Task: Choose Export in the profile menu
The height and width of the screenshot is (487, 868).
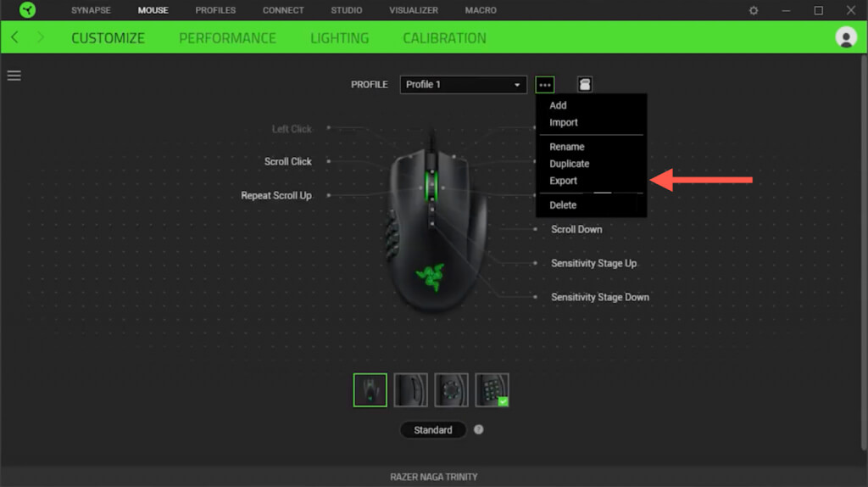Action: [x=563, y=181]
